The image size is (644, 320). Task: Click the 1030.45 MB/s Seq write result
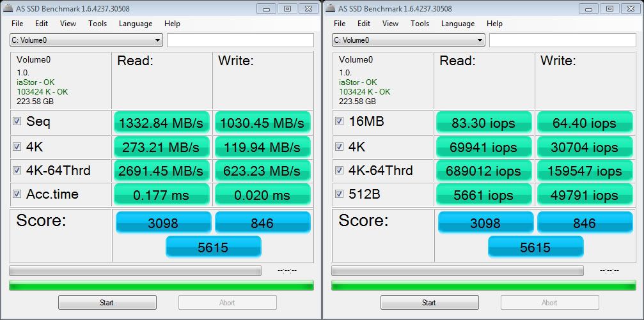262,122
